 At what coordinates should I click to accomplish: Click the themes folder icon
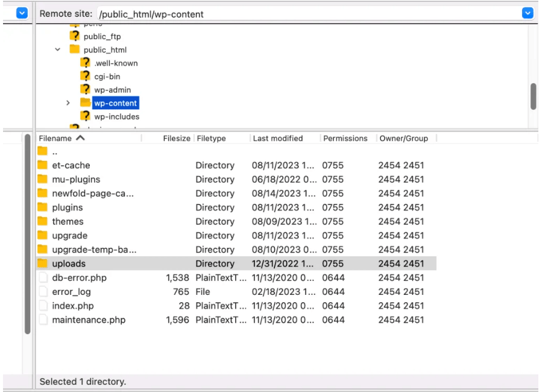(x=43, y=221)
